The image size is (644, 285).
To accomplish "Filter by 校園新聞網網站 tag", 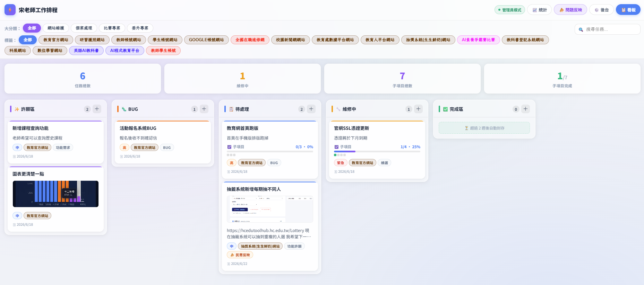I will [x=291, y=40].
